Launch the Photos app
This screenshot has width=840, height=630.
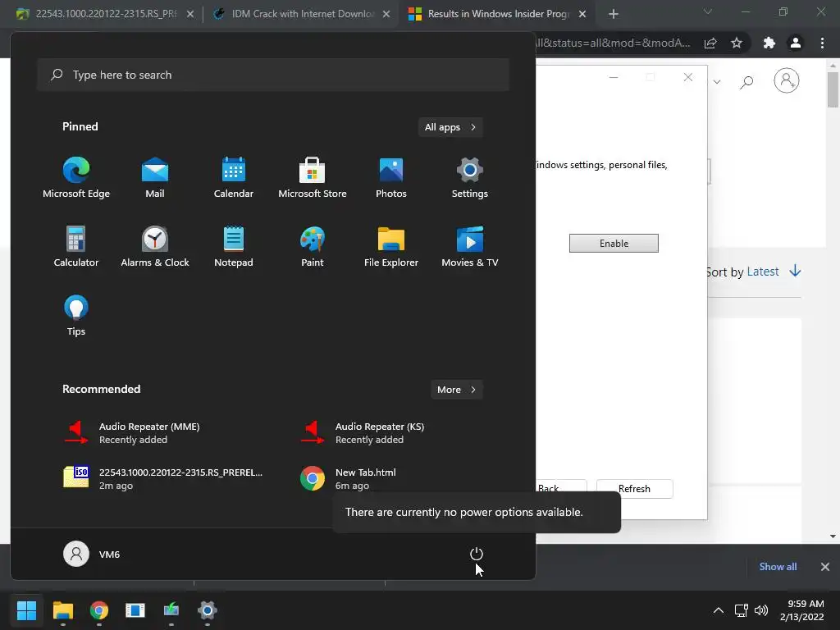pos(391,178)
